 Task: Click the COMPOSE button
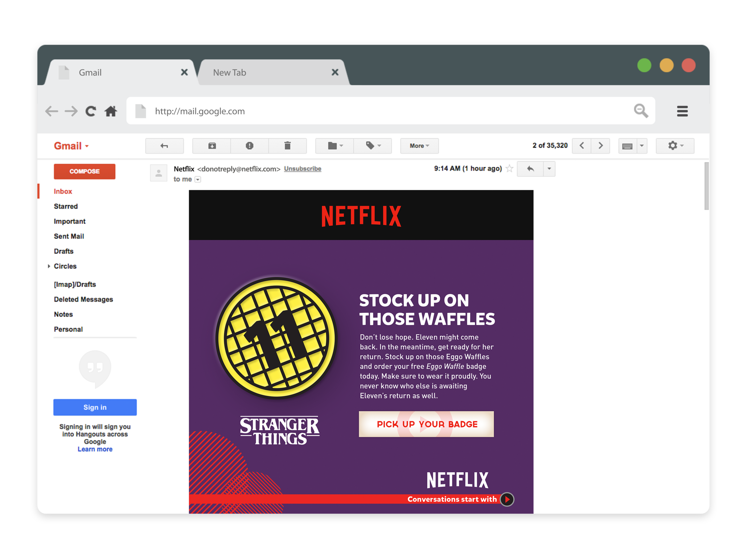[x=85, y=171]
